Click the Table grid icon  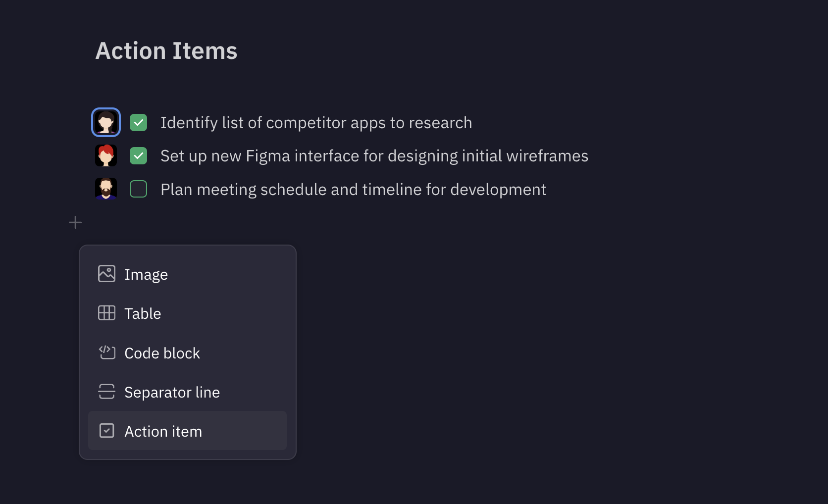coord(106,313)
